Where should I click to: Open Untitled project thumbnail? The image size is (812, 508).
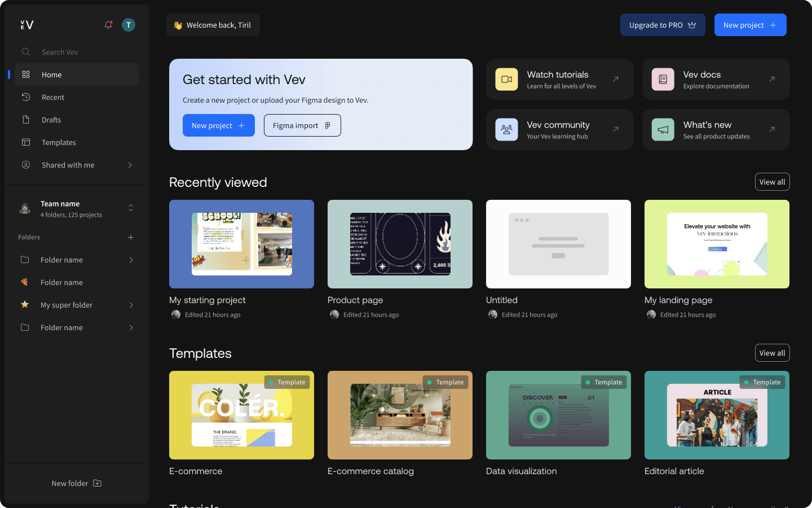coord(558,244)
